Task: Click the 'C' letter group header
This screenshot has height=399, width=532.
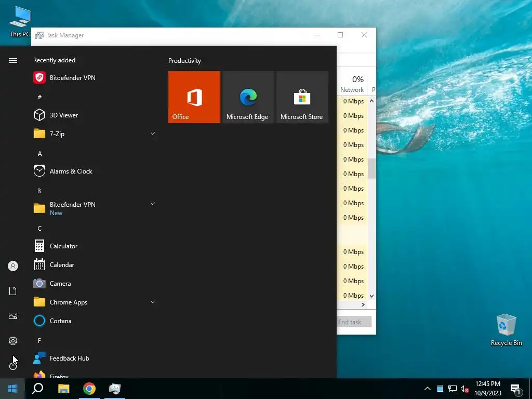Action: point(39,229)
